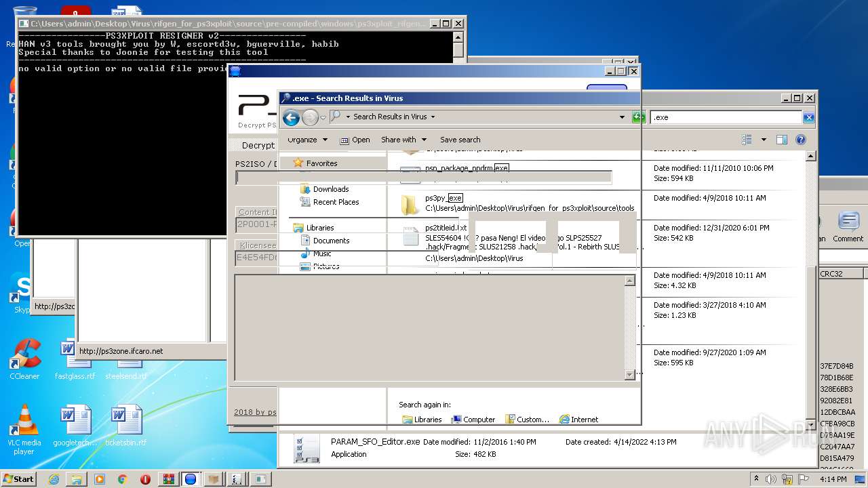Click the taskbar clock showing 4:14 PM

[833, 479]
